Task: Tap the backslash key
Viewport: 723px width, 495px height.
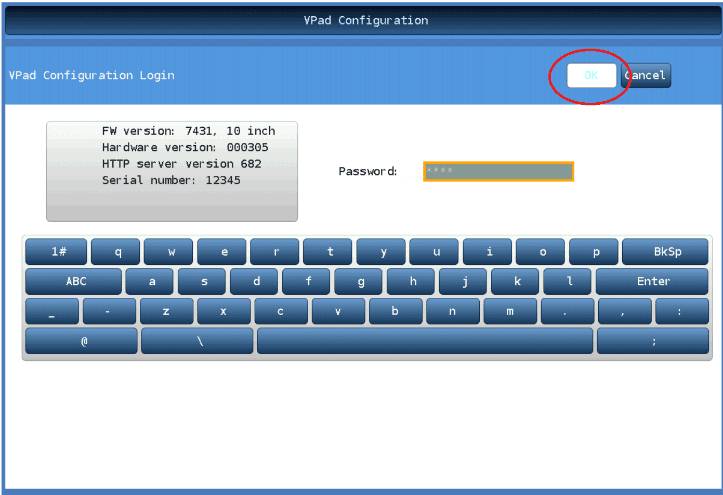Action: (x=197, y=341)
